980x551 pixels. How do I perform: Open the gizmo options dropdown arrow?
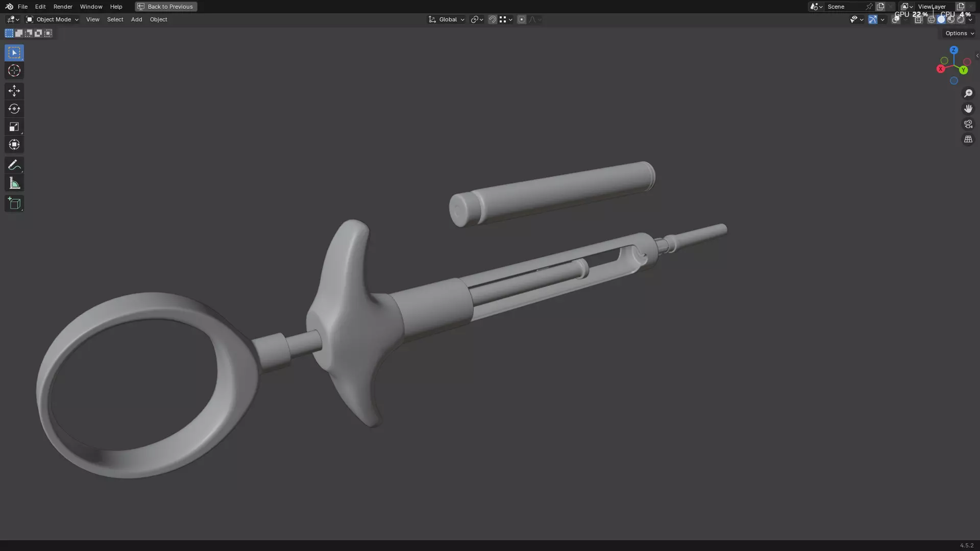click(x=883, y=19)
